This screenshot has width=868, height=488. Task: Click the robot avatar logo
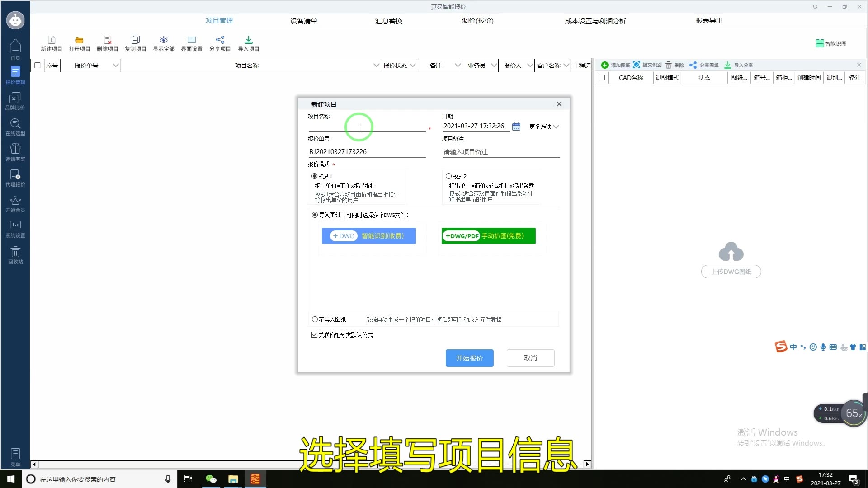click(x=15, y=20)
